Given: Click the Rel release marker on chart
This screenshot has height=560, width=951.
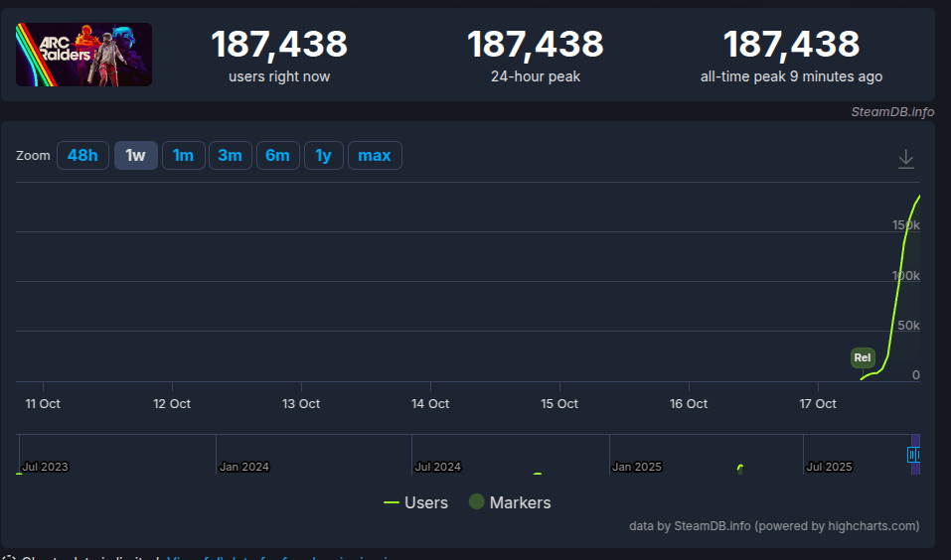Looking at the screenshot, I should tap(863, 357).
